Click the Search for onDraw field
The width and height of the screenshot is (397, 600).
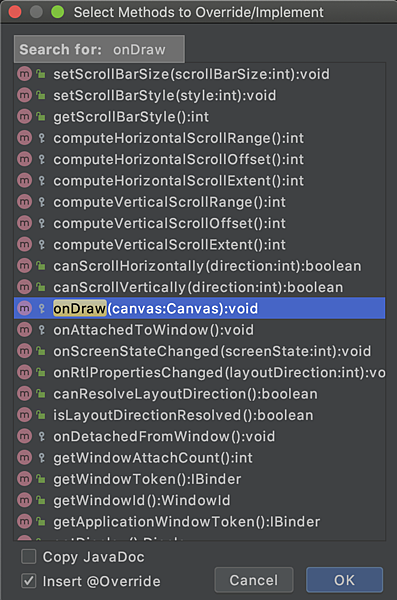point(99,49)
